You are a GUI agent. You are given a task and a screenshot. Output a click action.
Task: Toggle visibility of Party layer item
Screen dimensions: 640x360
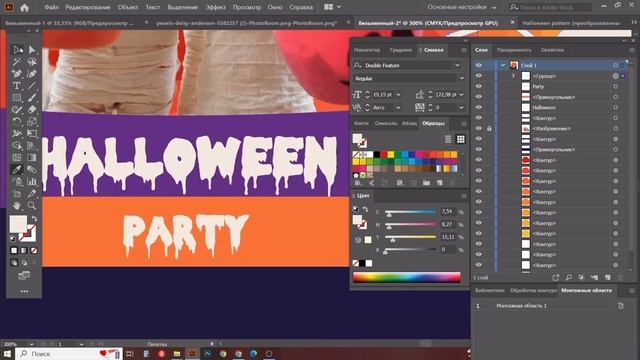pos(478,87)
